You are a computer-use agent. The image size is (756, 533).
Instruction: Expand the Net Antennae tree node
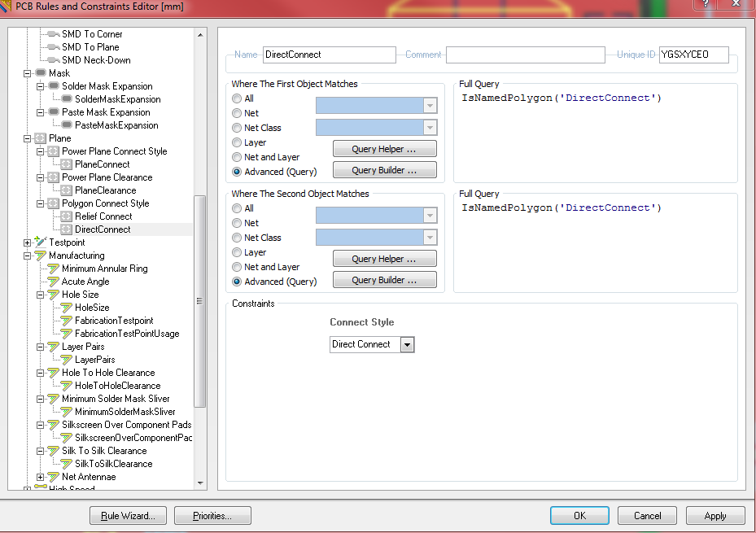(x=41, y=477)
